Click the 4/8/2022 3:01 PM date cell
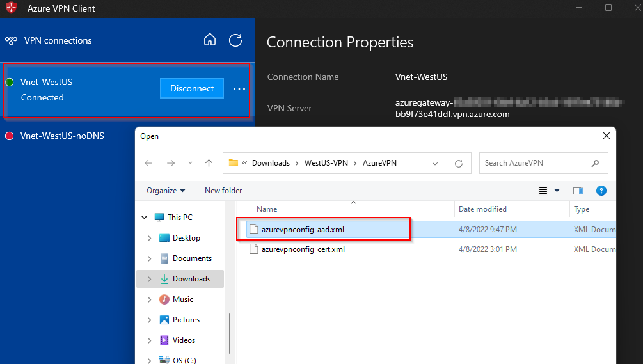 [x=488, y=249]
